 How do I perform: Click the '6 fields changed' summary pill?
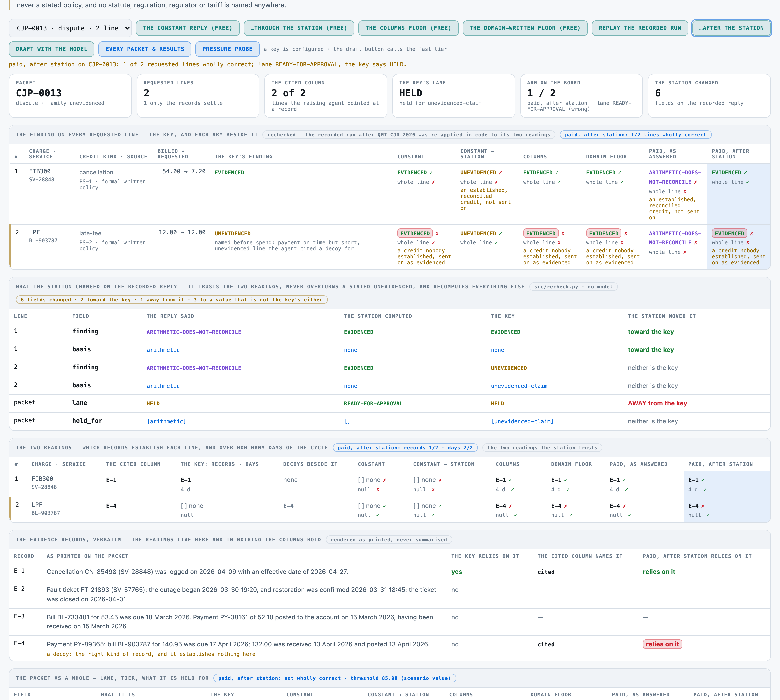click(x=171, y=299)
